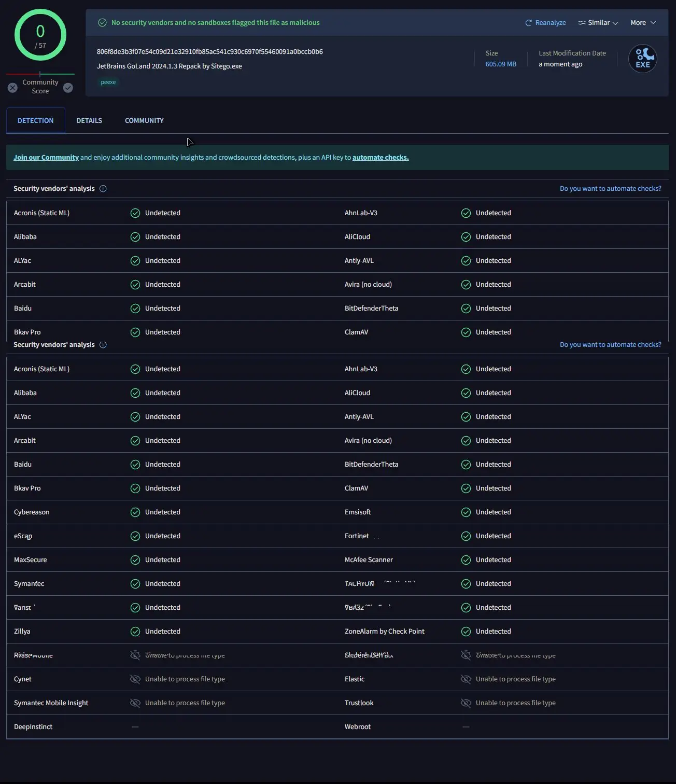The image size is (676, 784).
Task: Click the 0 / 57 detection score circle
Action: tap(40, 35)
